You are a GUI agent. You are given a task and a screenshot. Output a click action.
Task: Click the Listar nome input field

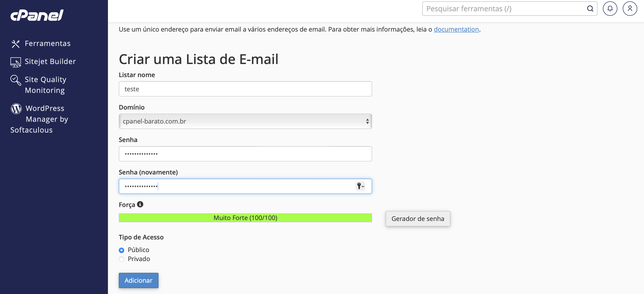click(245, 89)
